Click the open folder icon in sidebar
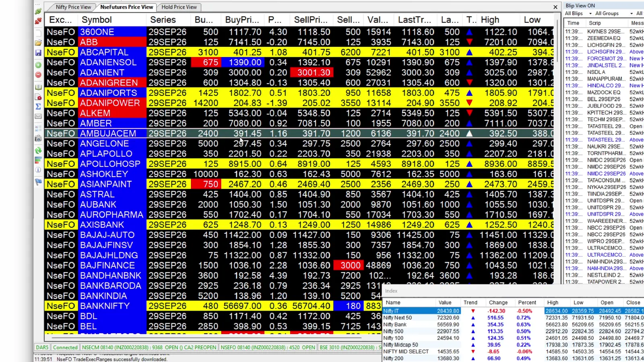This screenshot has width=644, height=362. pyautogui.click(x=38, y=43)
